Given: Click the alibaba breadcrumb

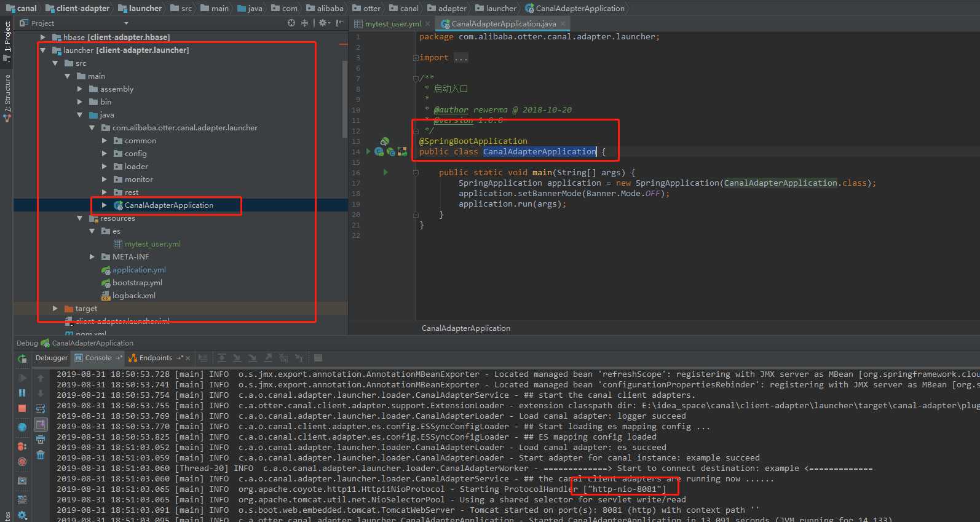Looking at the screenshot, I should 325,8.
